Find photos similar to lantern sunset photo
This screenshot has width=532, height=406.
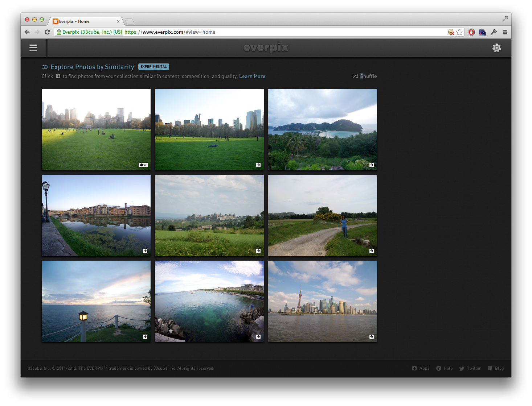tap(145, 337)
